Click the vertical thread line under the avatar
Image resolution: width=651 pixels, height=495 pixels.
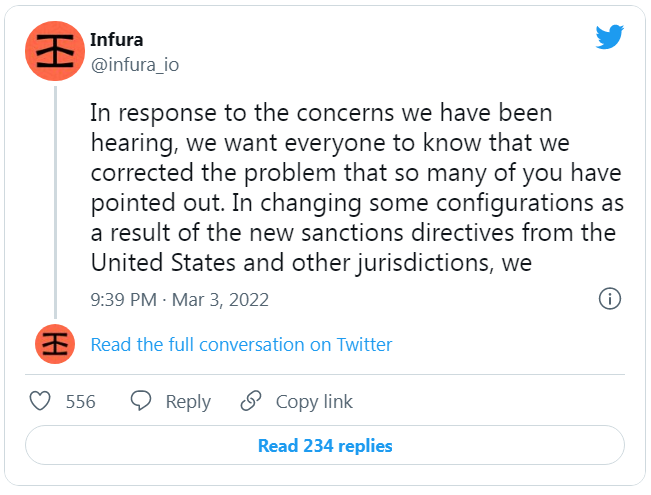point(55,203)
